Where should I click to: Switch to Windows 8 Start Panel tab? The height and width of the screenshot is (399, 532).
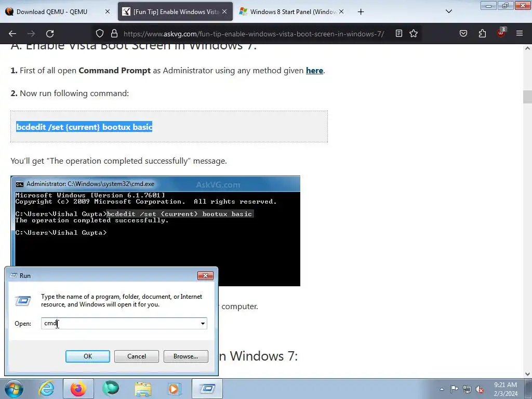(x=288, y=11)
